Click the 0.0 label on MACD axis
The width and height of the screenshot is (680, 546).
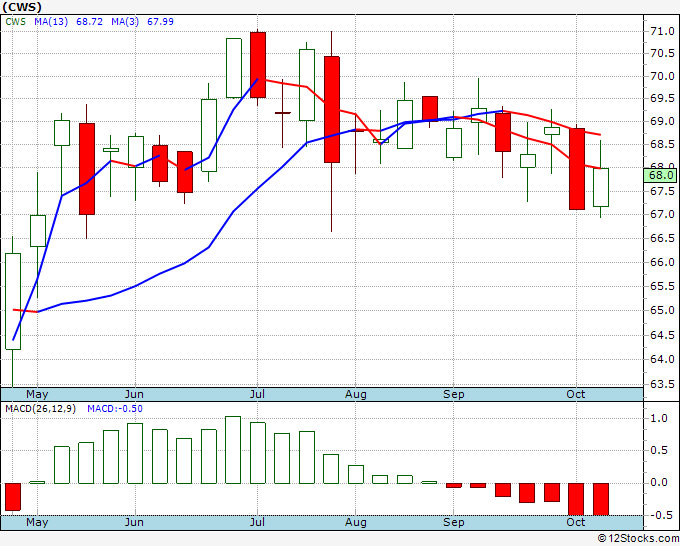(659, 483)
